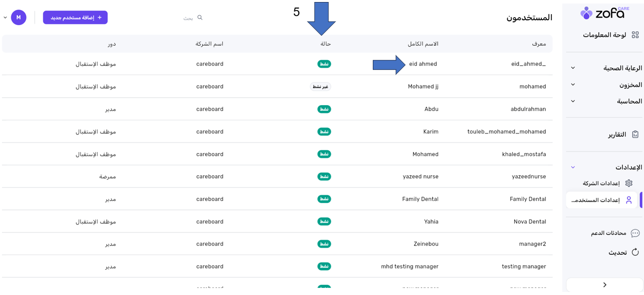The height and width of the screenshot is (295, 644).
Task: Click the company settings gear icon
Action: tap(629, 183)
